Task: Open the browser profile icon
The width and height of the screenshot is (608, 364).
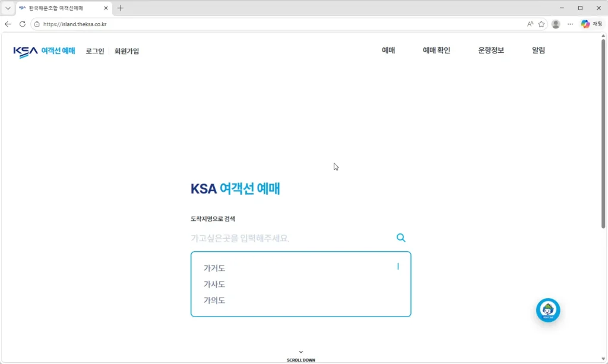Action: coord(556,24)
